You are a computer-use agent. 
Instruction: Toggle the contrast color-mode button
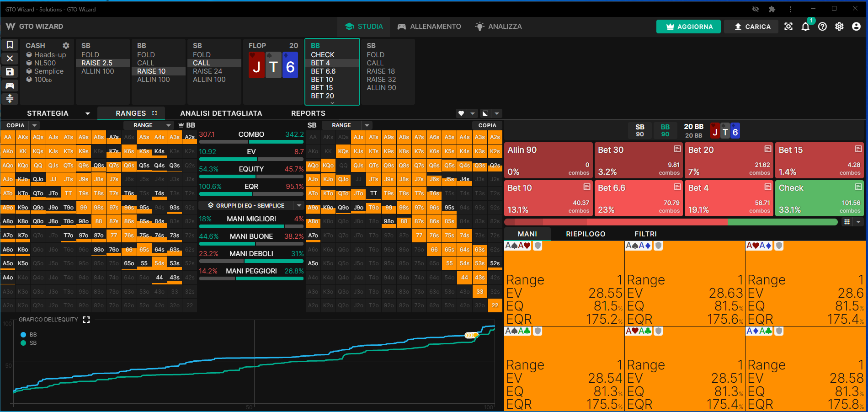[x=485, y=113]
